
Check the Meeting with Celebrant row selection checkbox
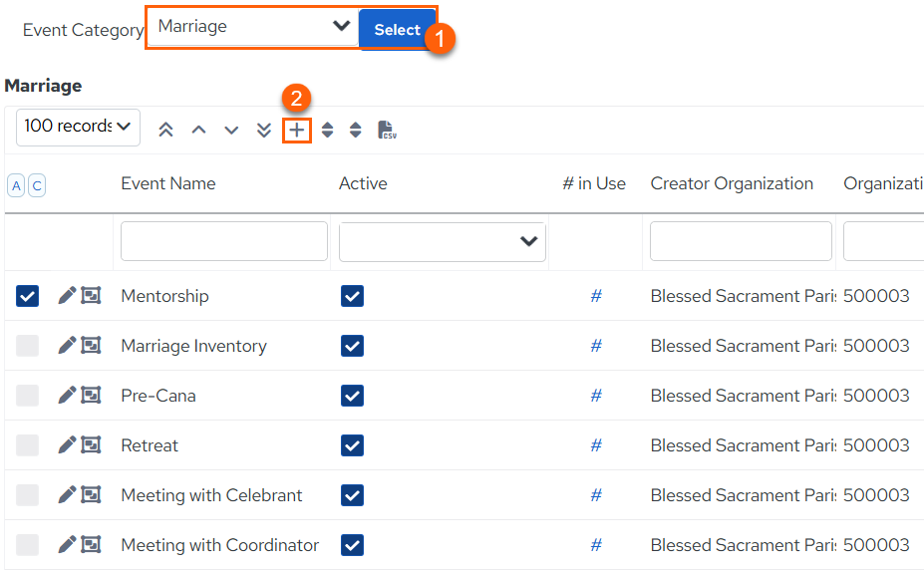[27, 495]
